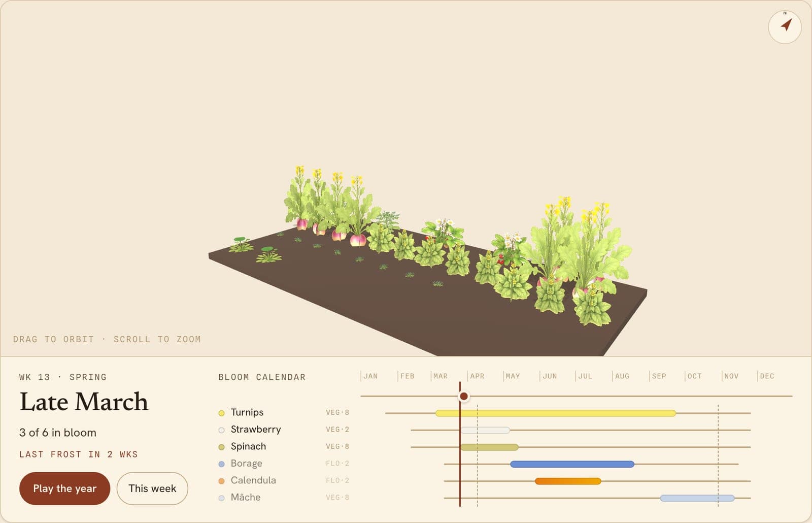Click the JUL month label
812x523 pixels.
[x=585, y=376]
